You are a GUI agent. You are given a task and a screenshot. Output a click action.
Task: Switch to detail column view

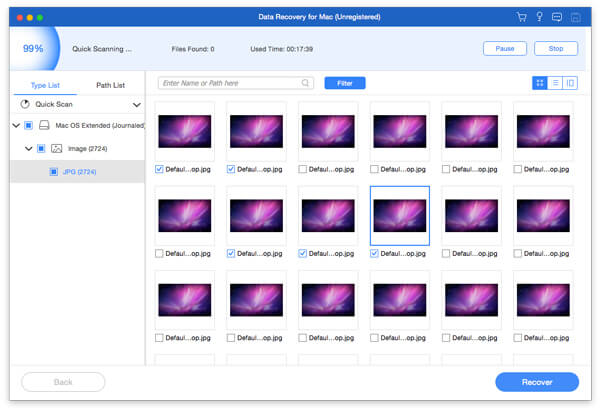(570, 83)
